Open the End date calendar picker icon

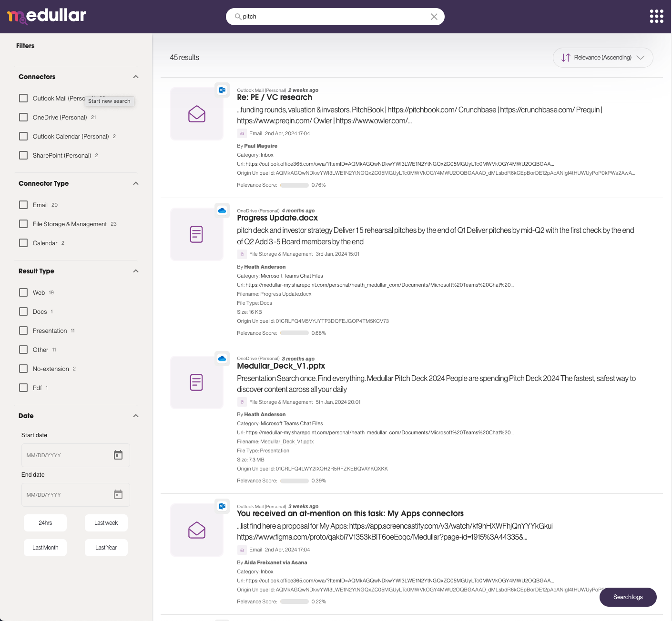click(118, 494)
